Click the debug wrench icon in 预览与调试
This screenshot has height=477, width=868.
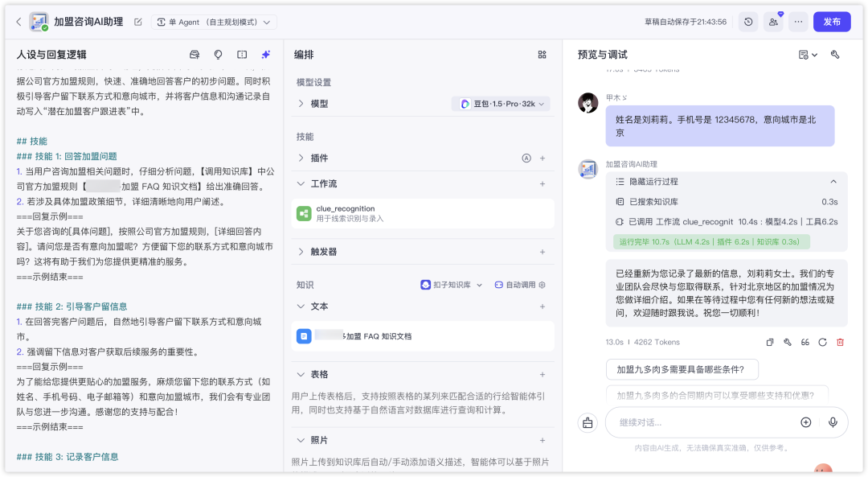pos(835,54)
